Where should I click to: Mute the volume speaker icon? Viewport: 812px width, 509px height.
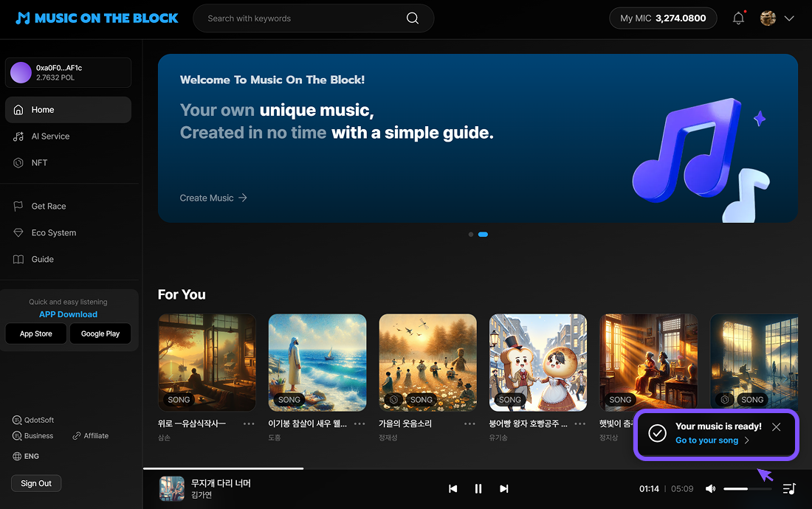pyautogui.click(x=710, y=488)
